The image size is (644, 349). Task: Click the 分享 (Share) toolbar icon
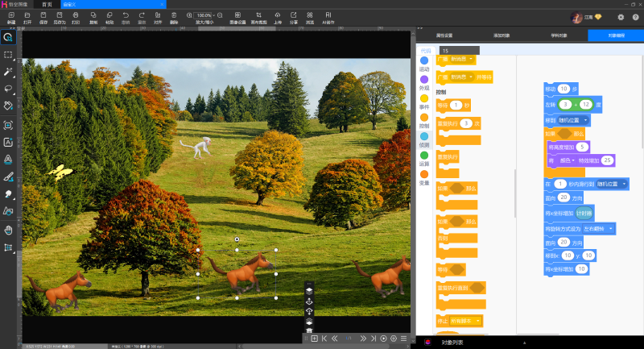click(295, 16)
